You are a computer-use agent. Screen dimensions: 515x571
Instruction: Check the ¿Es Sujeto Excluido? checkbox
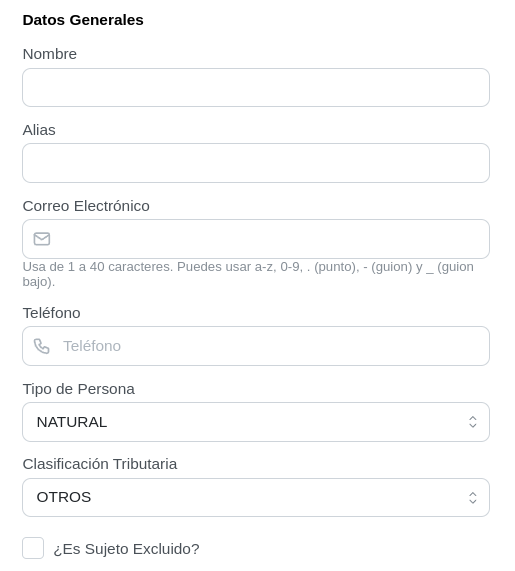(33, 548)
